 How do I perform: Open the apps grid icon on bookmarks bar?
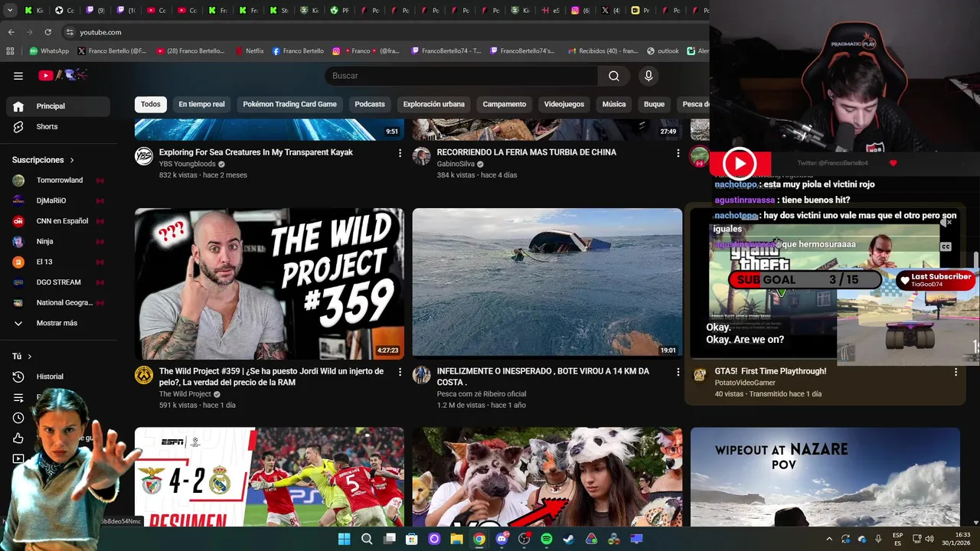[x=10, y=51]
